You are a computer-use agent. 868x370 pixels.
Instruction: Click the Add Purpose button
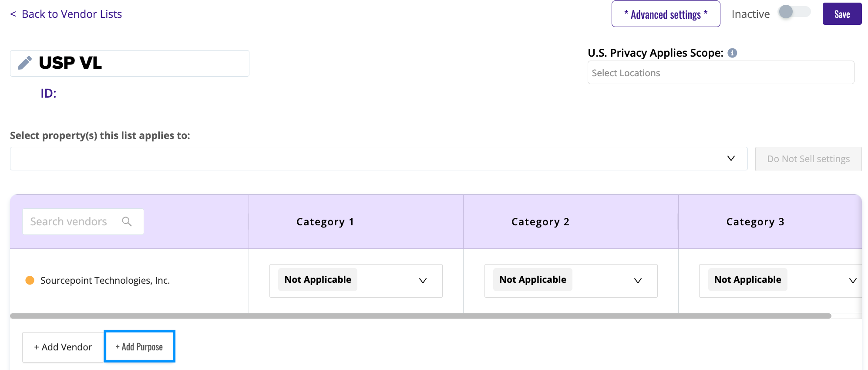139,346
